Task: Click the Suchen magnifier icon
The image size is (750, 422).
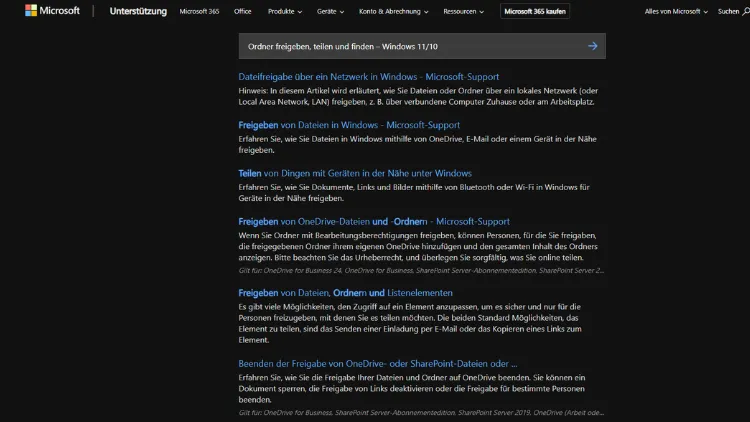Action: (x=746, y=11)
